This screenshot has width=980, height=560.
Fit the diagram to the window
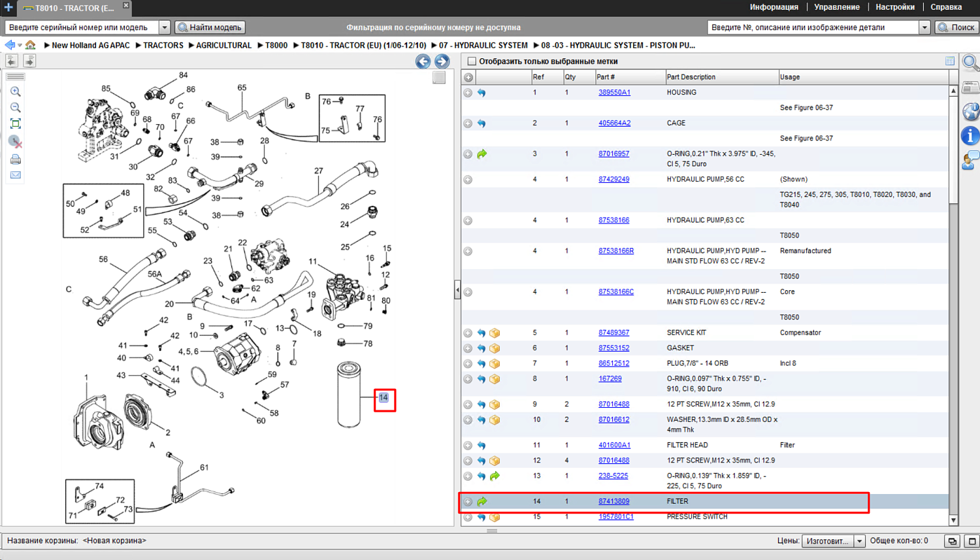pos(16,124)
